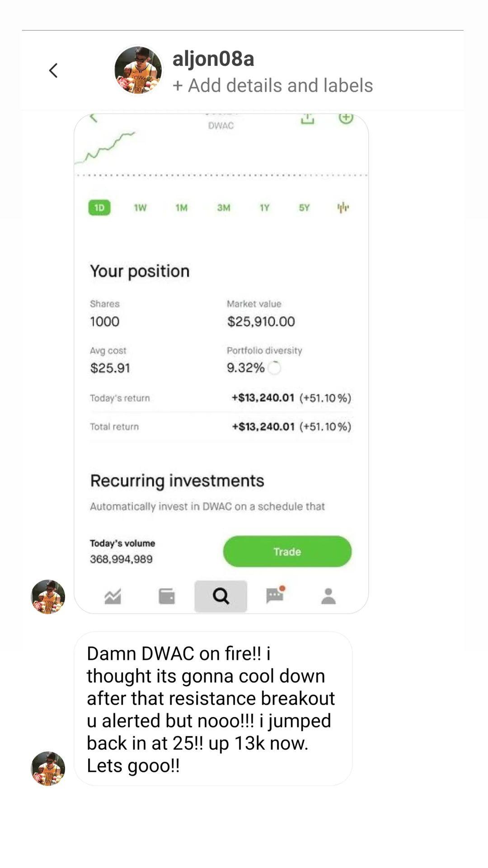Tap the green plus circle icon

[346, 118]
